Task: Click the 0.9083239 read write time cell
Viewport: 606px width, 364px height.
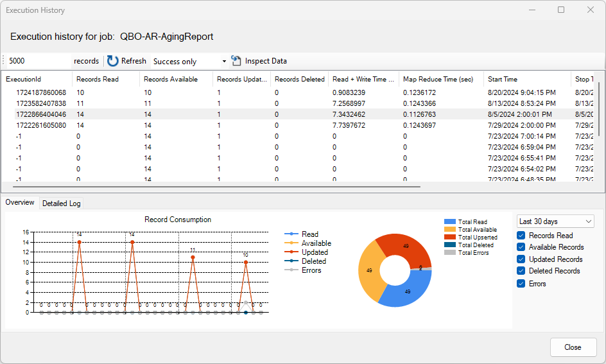Action: [x=349, y=92]
